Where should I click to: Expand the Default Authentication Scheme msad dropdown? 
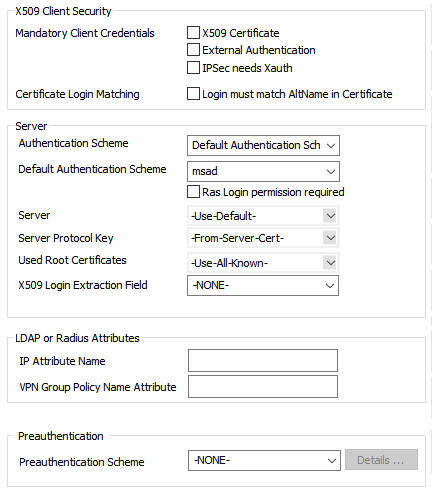pyautogui.click(x=263, y=171)
